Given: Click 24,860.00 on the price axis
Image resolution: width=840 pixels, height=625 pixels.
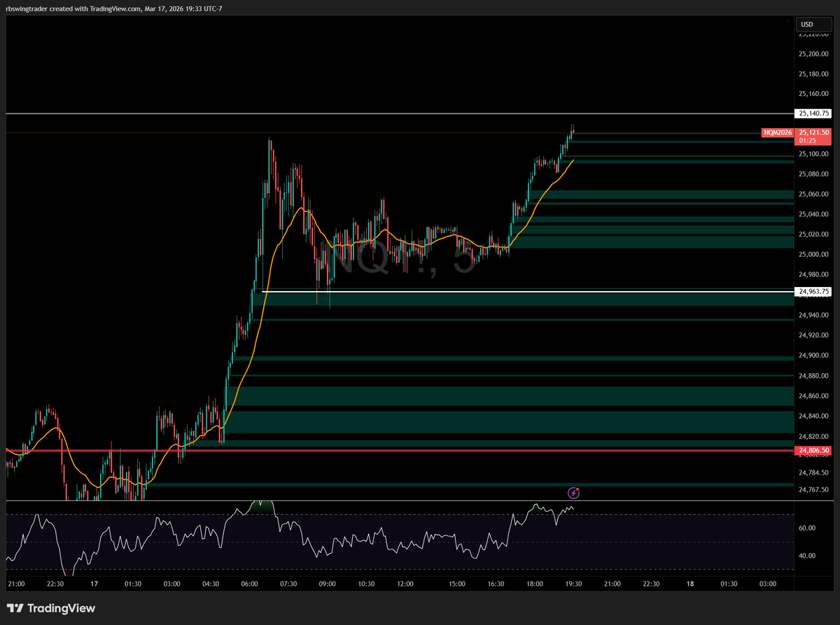Looking at the screenshot, I should (813, 395).
